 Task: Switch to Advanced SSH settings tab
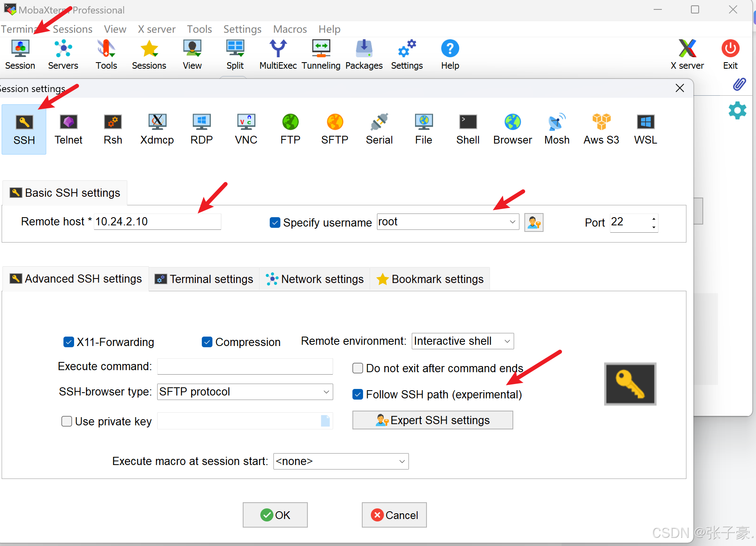pyautogui.click(x=76, y=279)
